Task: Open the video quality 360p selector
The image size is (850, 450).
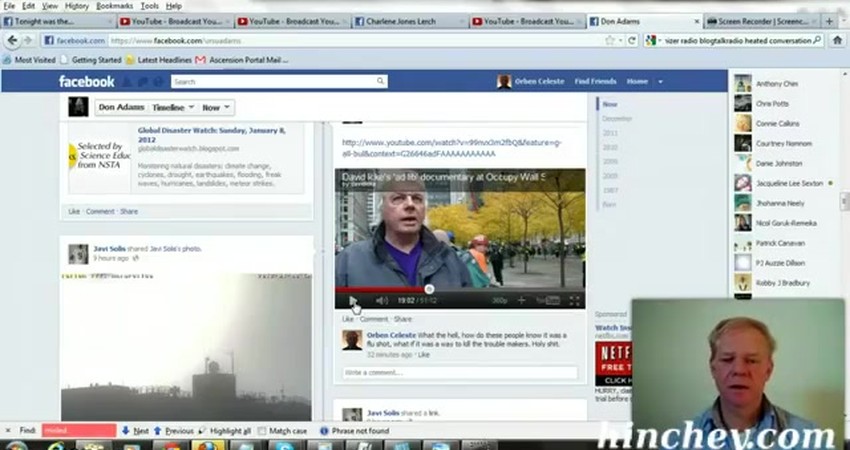Action: (x=499, y=300)
